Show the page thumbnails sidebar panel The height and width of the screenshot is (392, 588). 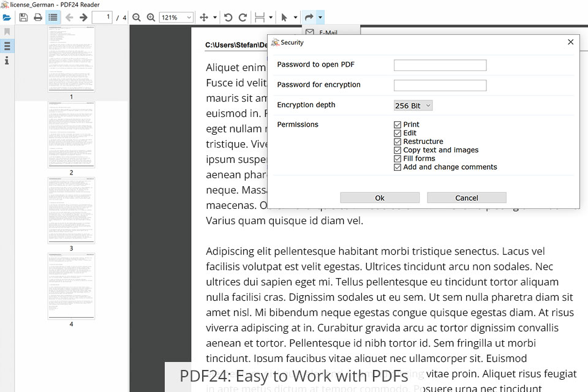coord(7,46)
